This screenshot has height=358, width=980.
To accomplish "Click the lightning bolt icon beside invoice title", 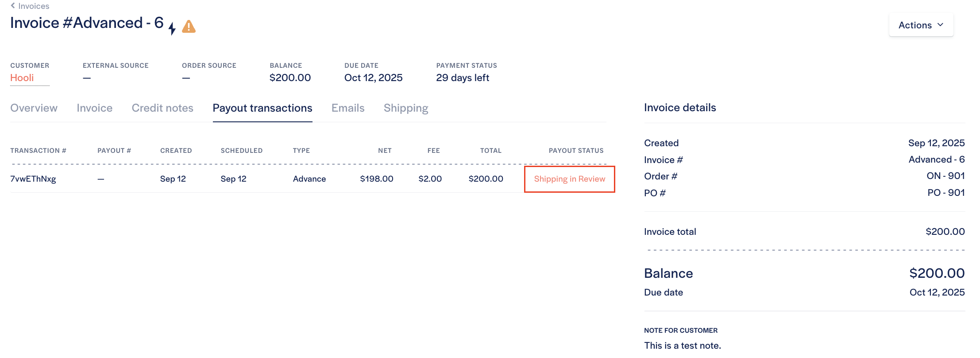I will (x=172, y=28).
